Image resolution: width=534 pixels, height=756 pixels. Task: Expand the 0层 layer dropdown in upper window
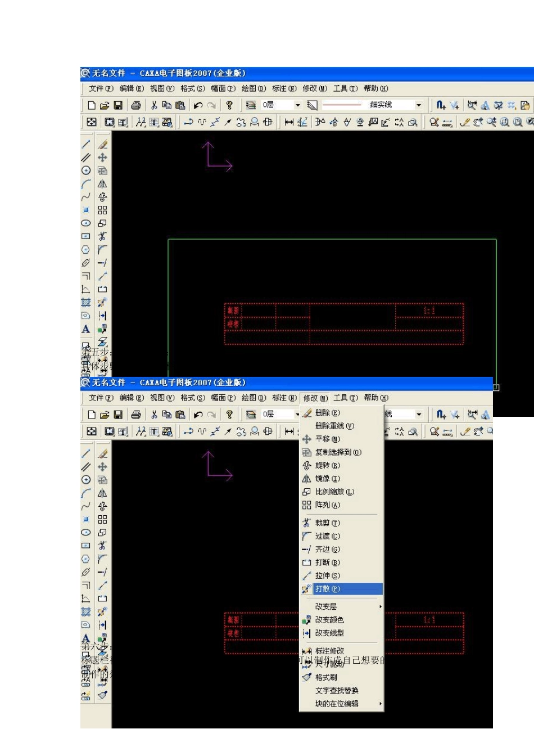[x=298, y=105]
